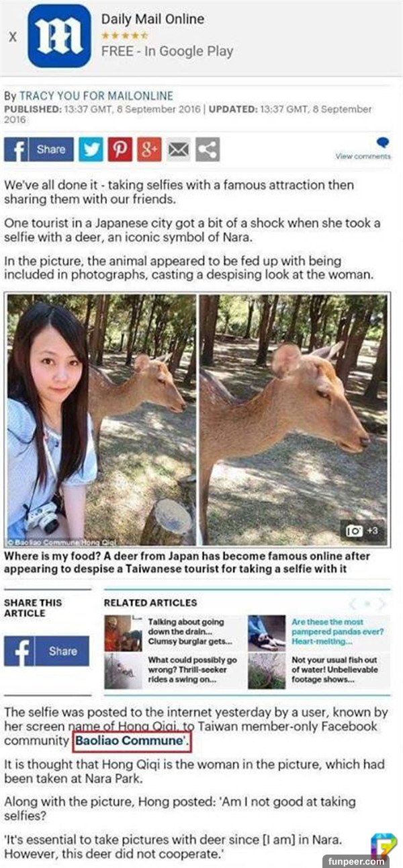Open the photo gallery +3 camera icon

tap(363, 531)
